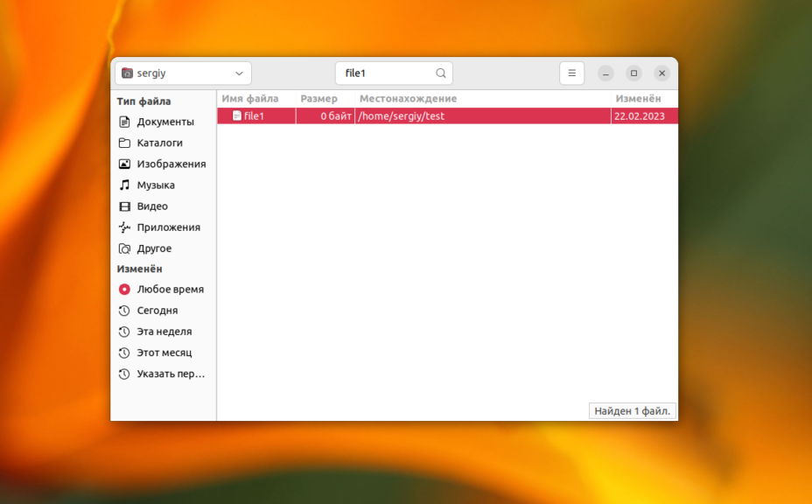This screenshot has height=504, width=812.
Task: Select the Приложения filter icon
Action: (124, 227)
